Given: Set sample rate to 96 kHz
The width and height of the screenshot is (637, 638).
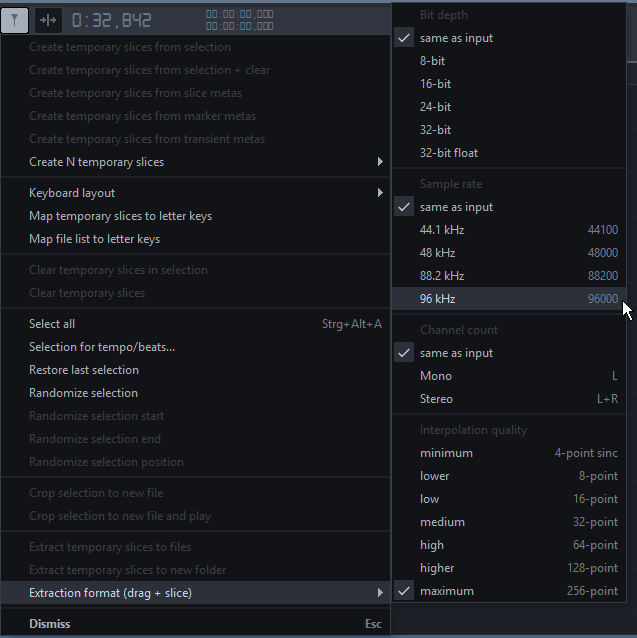Looking at the screenshot, I should click(x=438, y=299).
